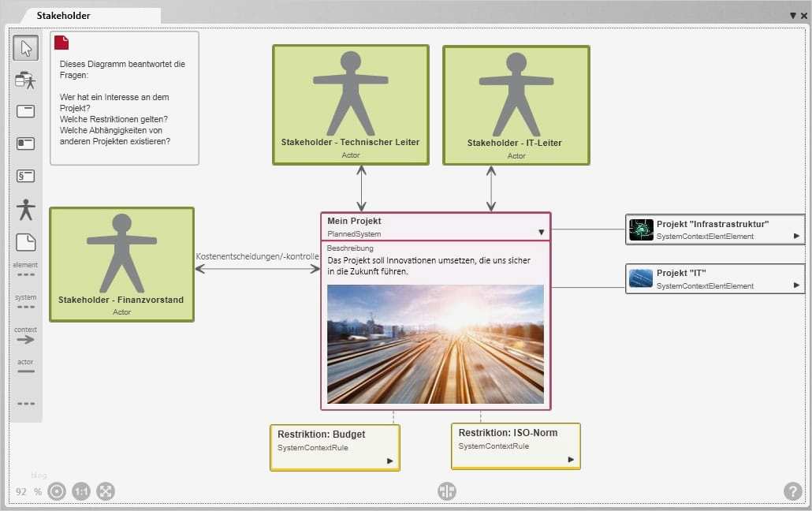The width and height of the screenshot is (812, 511).
Task: Click the zoom target circle icon
Action: [57, 491]
